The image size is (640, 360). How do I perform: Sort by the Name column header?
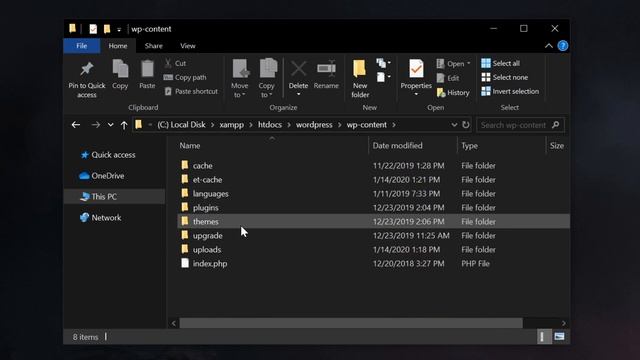coord(190,146)
